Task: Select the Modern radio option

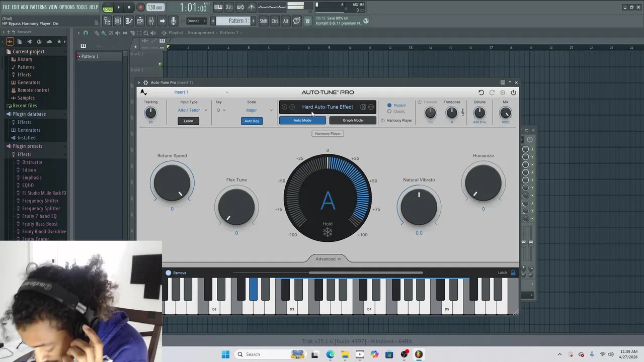Action: pos(389,106)
